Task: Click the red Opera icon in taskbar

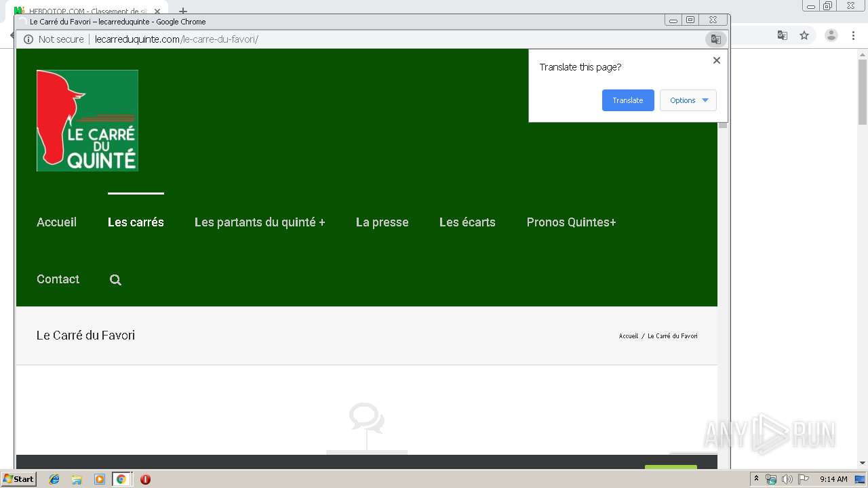Action: (145, 479)
